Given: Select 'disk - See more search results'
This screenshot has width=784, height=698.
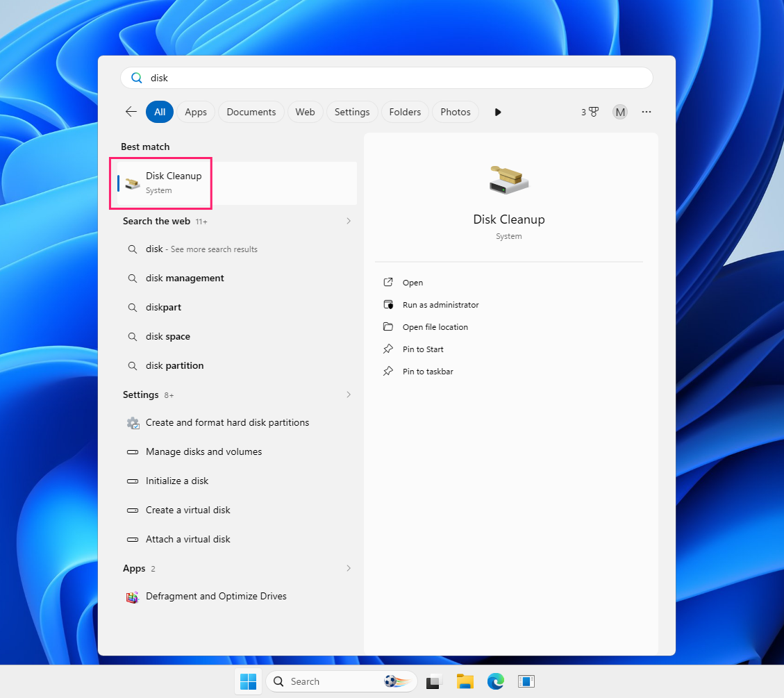Looking at the screenshot, I should point(237,249).
